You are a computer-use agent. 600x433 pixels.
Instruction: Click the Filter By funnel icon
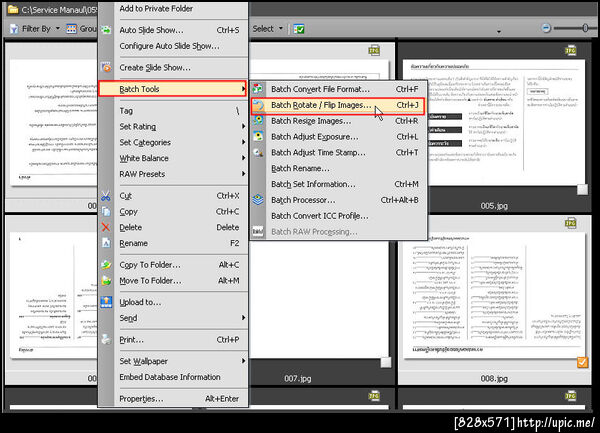click(x=14, y=29)
